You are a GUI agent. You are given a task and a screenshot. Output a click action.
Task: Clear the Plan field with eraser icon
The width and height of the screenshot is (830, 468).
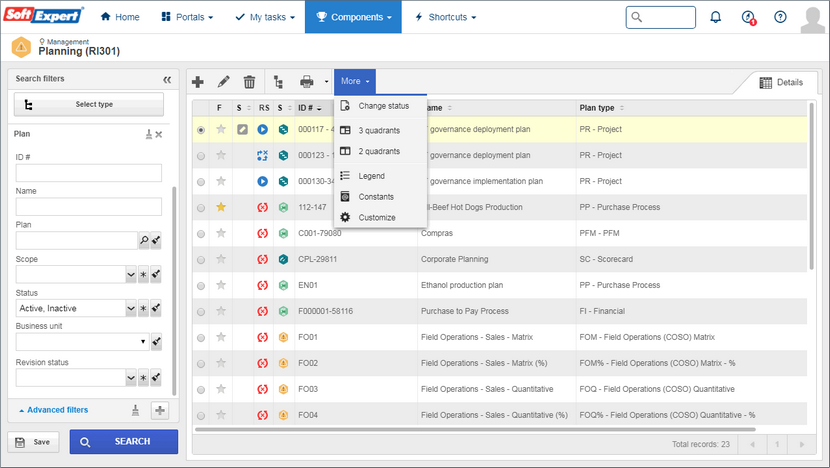click(156, 240)
